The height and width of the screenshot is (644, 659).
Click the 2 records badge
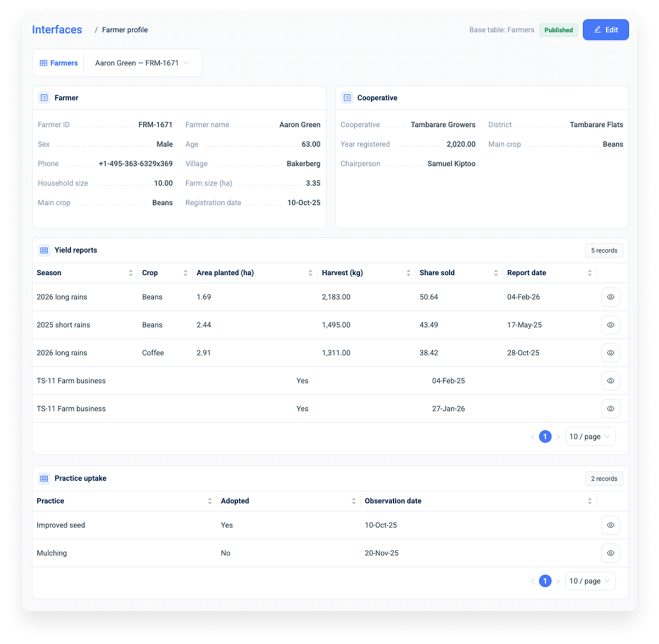[604, 479]
